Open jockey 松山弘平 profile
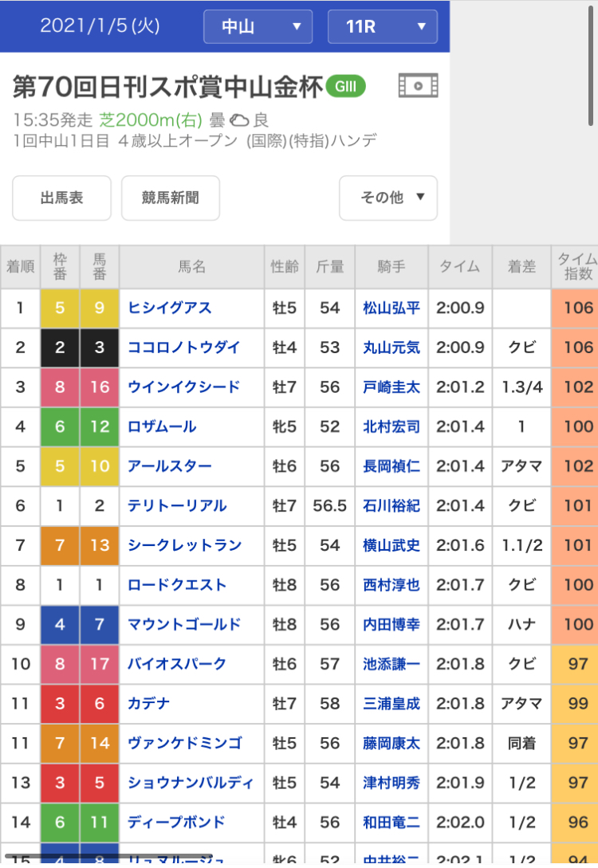This screenshot has height=868, width=598. pyautogui.click(x=391, y=308)
